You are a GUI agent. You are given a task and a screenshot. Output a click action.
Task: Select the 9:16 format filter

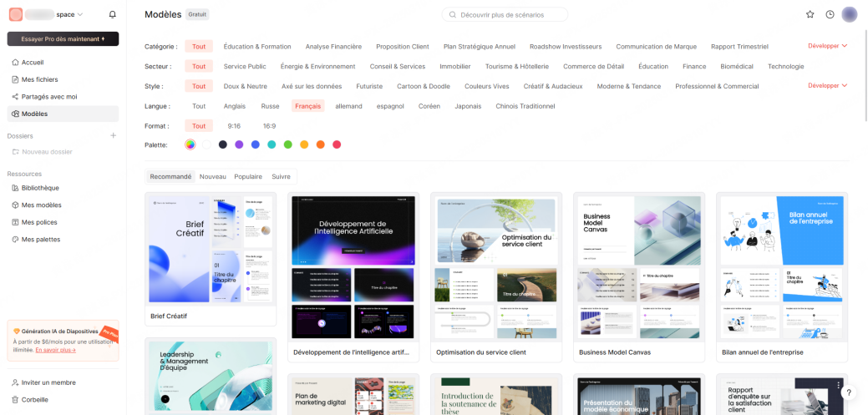point(234,126)
